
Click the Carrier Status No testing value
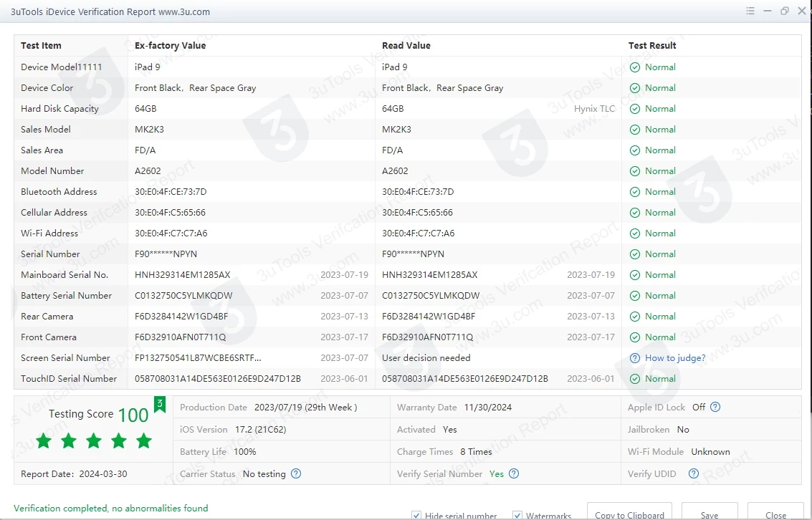[264, 474]
